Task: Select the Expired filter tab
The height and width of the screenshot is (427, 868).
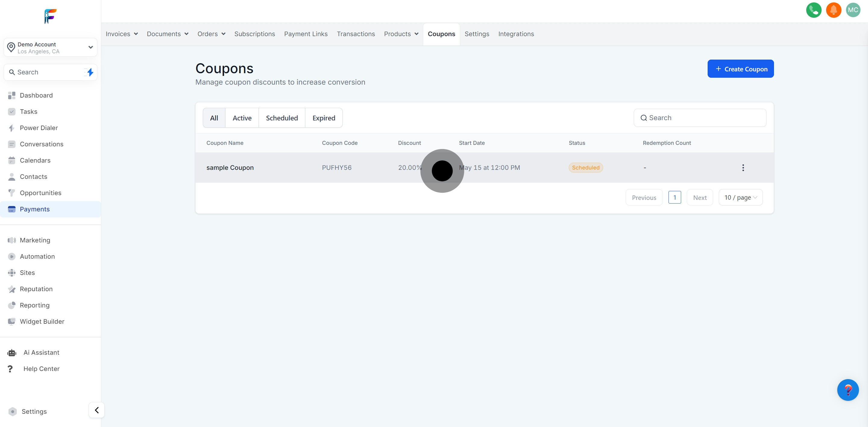Action: click(323, 118)
